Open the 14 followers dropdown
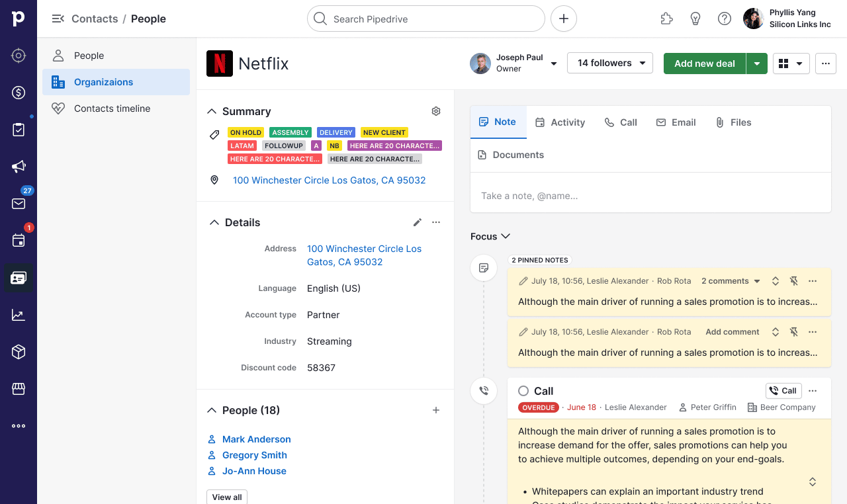This screenshot has width=847, height=504. (x=610, y=63)
